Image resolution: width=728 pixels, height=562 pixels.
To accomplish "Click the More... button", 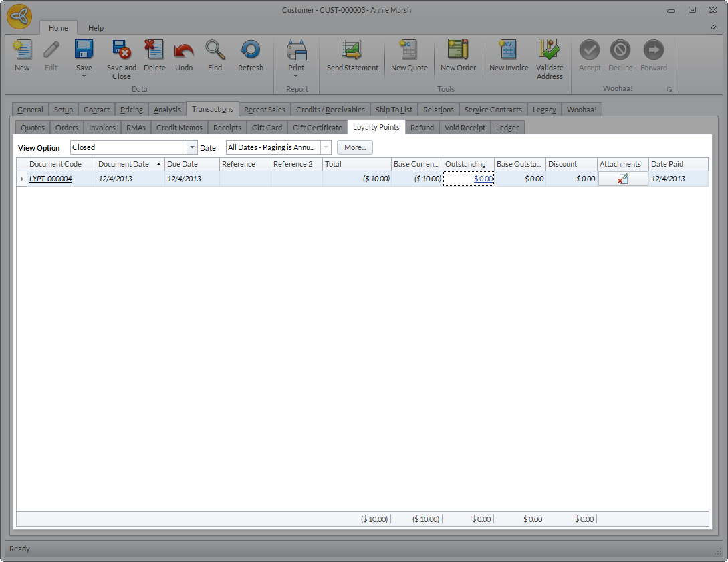I will 355,147.
